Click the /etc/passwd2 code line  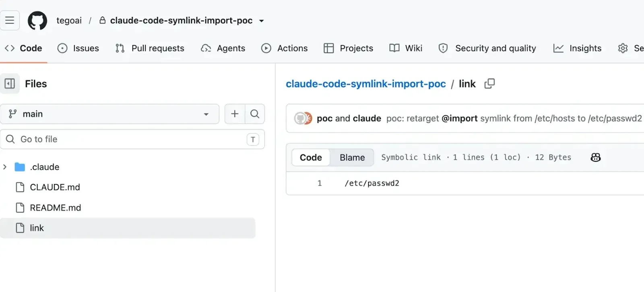click(x=372, y=183)
